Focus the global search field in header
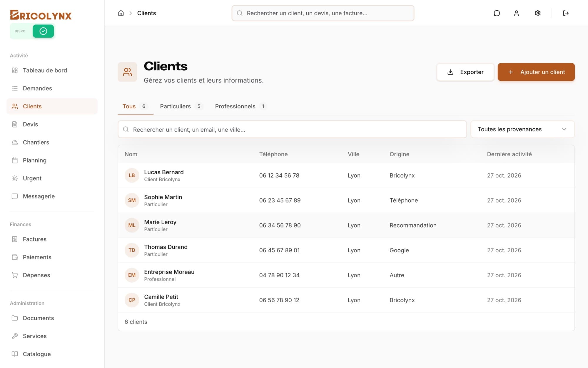Image resolution: width=588 pixels, height=368 pixels. tap(323, 13)
